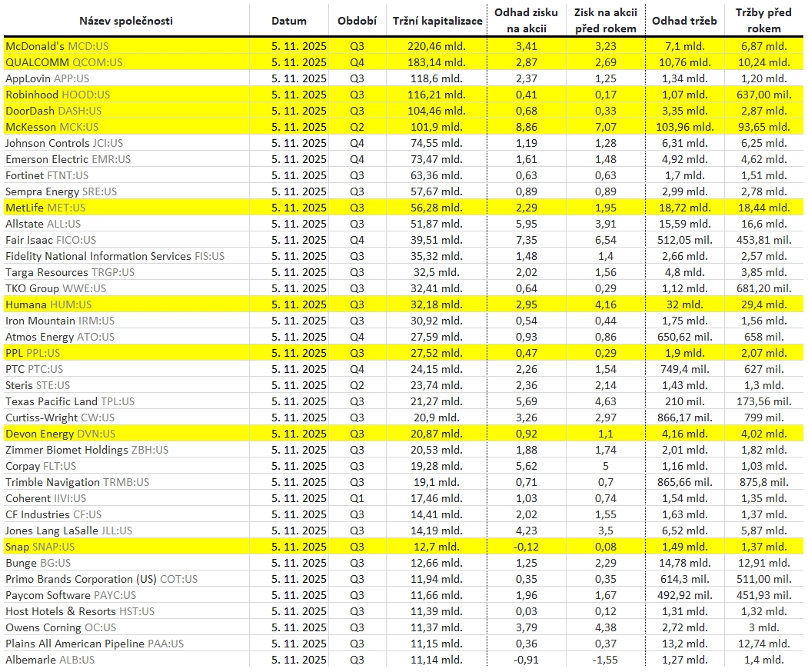Click Texas Pacific Land TPL:US name

tap(70, 401)
